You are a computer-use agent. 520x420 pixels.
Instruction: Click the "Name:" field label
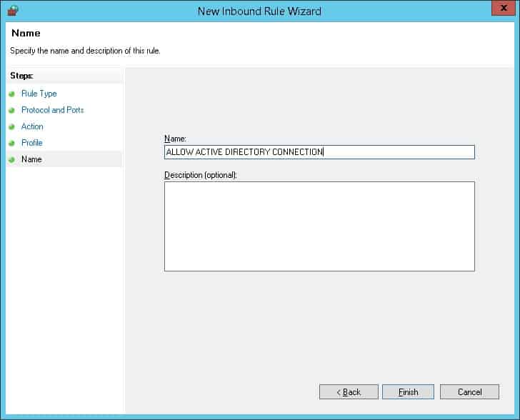pyautogui.click(x=175, y=139)
